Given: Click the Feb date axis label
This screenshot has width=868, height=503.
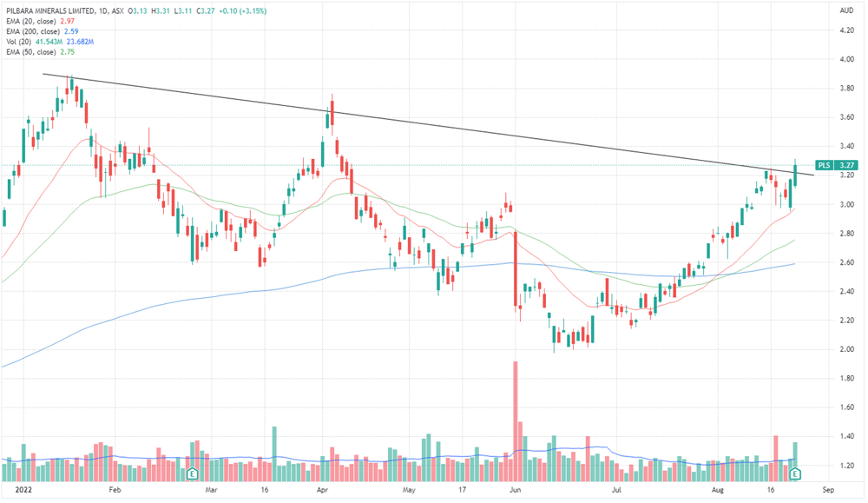Looking at the screenshot, I should click(115, 490).
